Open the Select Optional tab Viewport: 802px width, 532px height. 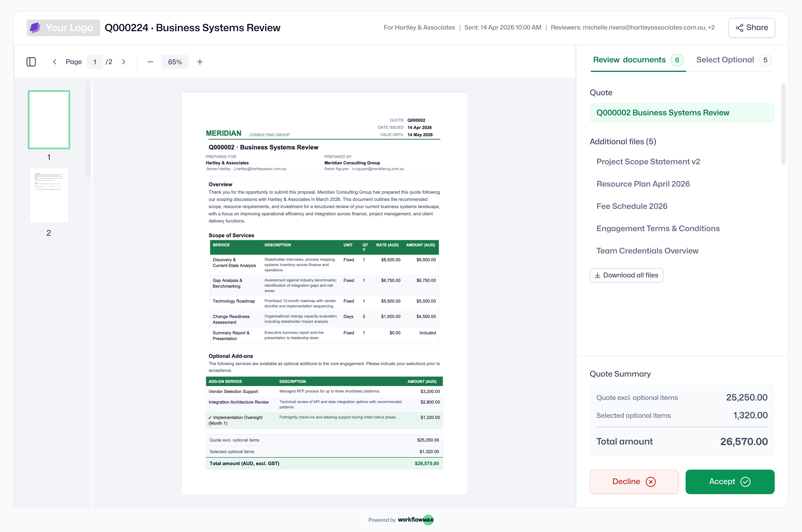click(734, 60)
